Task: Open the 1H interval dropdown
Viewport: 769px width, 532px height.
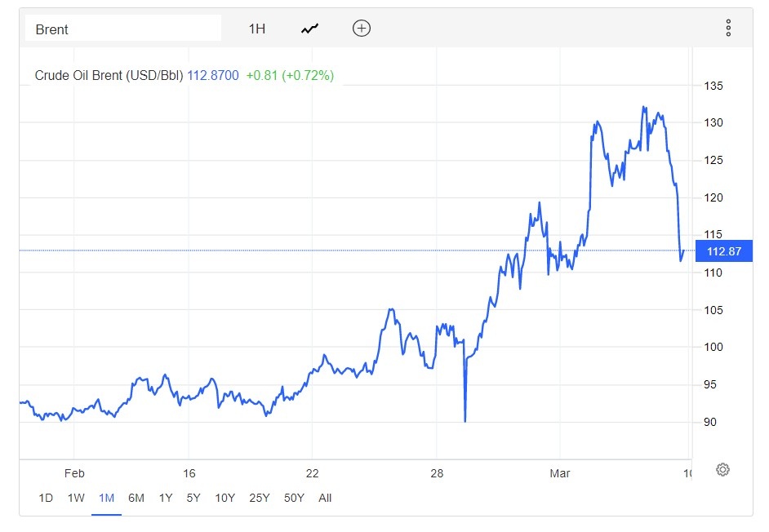Action: coord(257,29)
